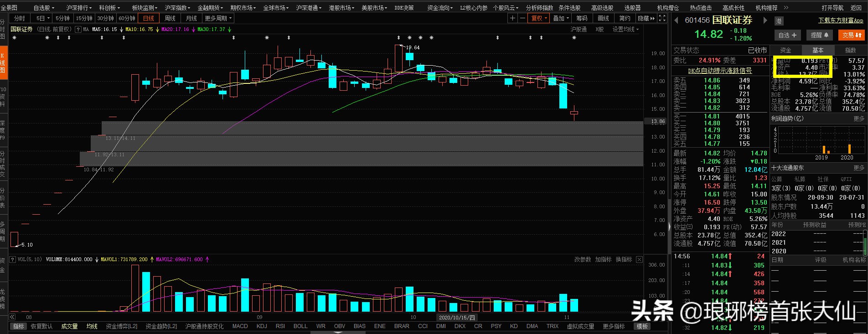Open 沪深排行 menu dropdown
The image size is (868, 334).
click(x=79, y=8)
